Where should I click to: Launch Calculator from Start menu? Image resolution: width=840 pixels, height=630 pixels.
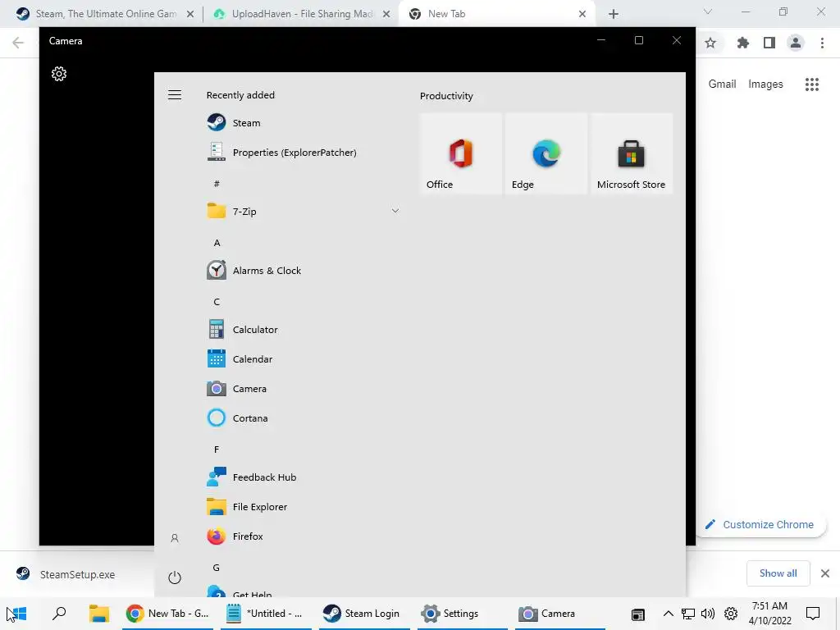point(304,330)
